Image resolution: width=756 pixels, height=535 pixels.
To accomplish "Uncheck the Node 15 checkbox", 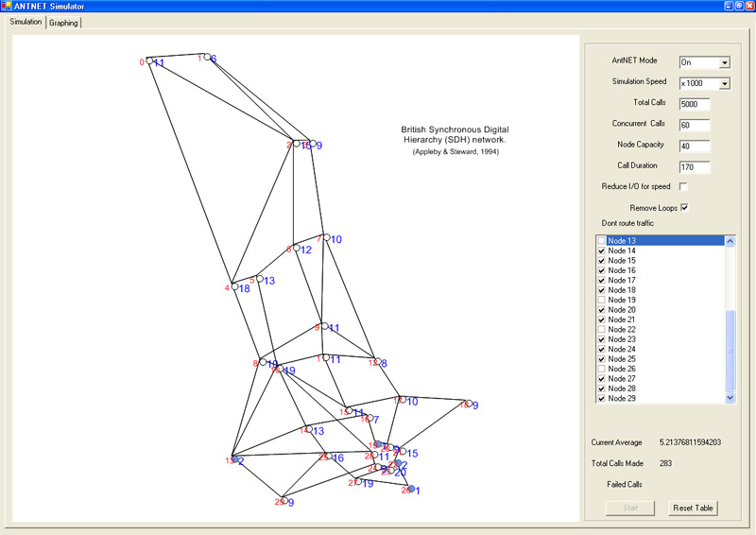I will pos(601,261).
